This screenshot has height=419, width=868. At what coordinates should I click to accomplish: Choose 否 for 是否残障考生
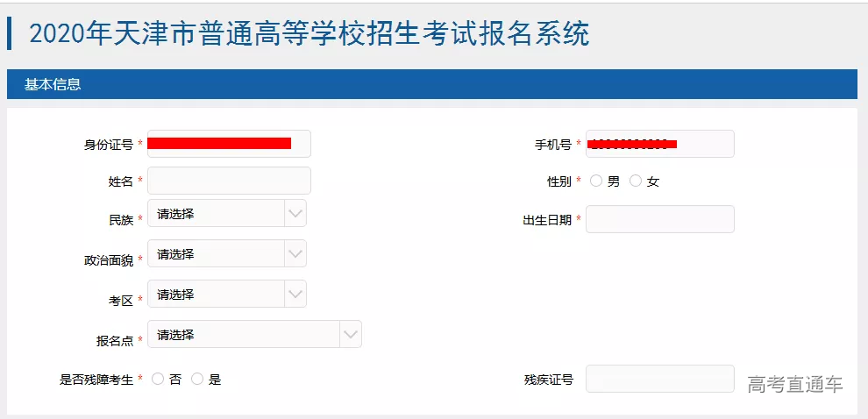(x=158, y=380)
